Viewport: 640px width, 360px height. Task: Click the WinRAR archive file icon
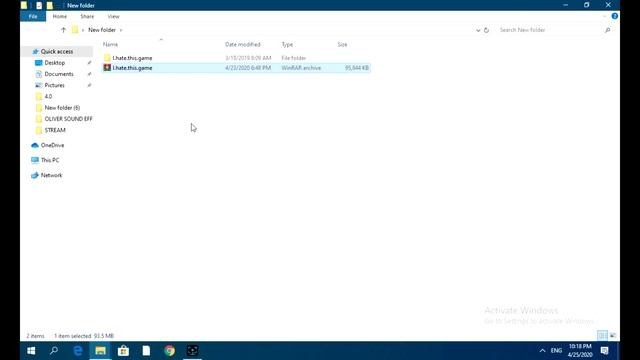(107, 67)
